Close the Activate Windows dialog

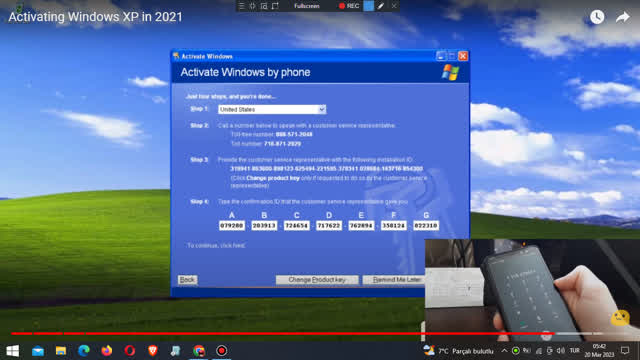click(463, 56)
